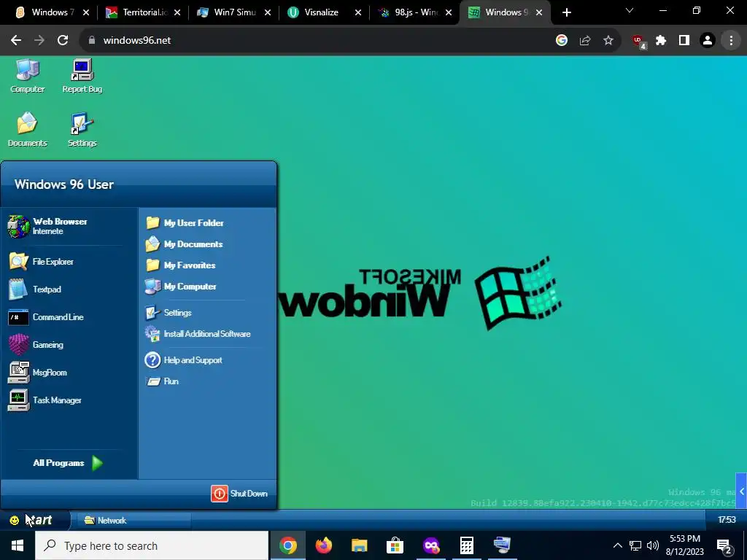This screenshot has height=560, width=747.
Task: Open Gameing entry in start menu
Action: click(x=36, y=345)
